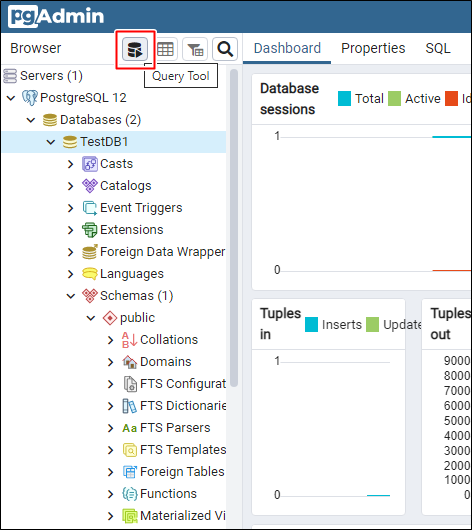
Task: Click the Active legend label
Action: click(x=423, y=99)
